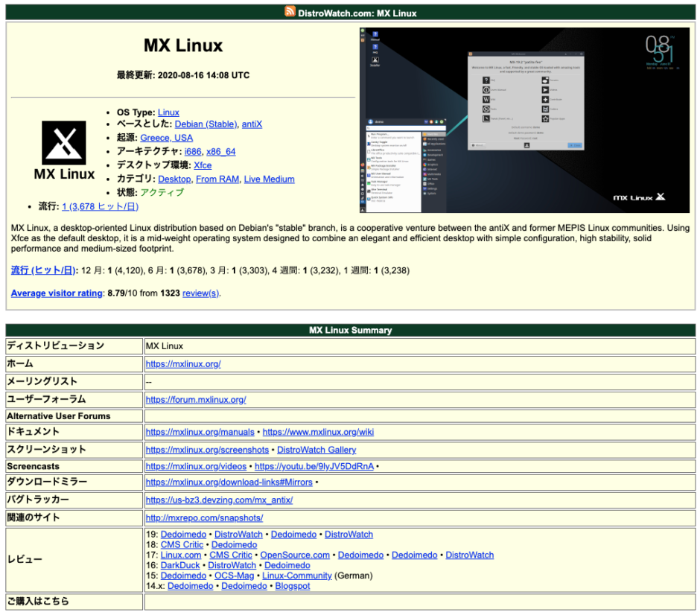
Task: Open the CMS Critic review in row 17
Action: point(231,555)
